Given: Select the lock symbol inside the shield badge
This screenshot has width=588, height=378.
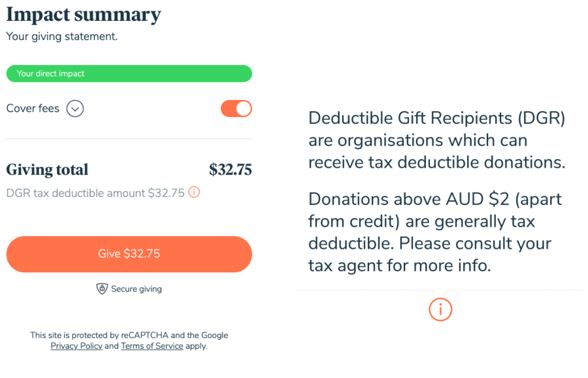Looking at the screenshot, I should click(102, 288).
